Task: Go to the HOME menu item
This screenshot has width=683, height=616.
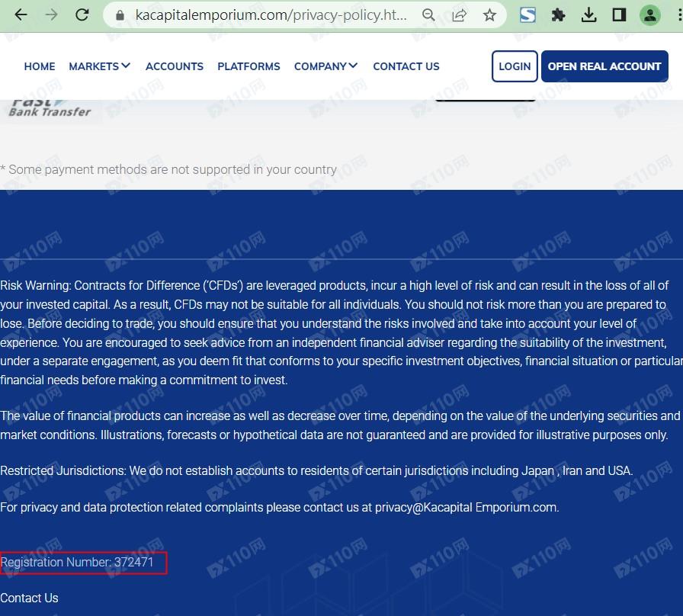Action: coord(40,66)
